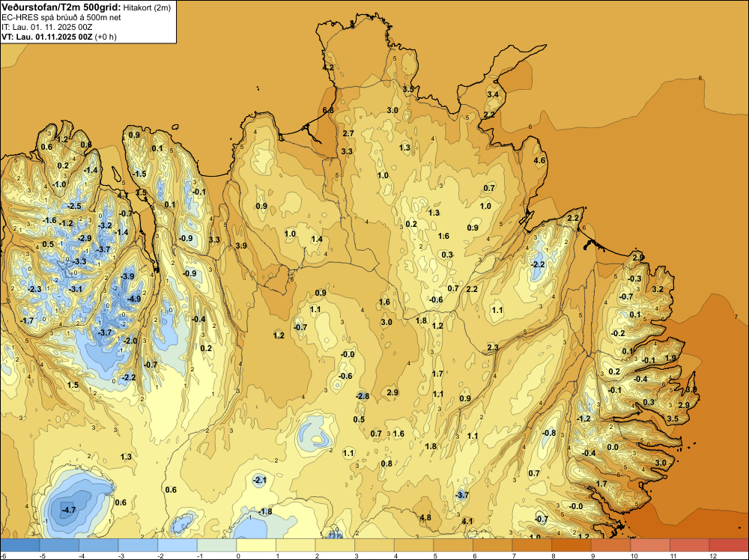Select the -1.5 temperature label

[x=139, y=174]
